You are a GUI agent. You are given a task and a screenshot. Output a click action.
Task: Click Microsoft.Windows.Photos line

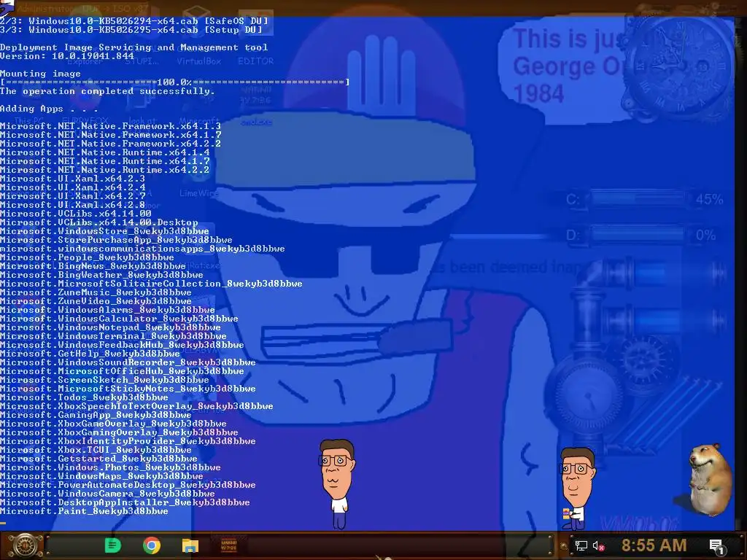pos(111,467)
